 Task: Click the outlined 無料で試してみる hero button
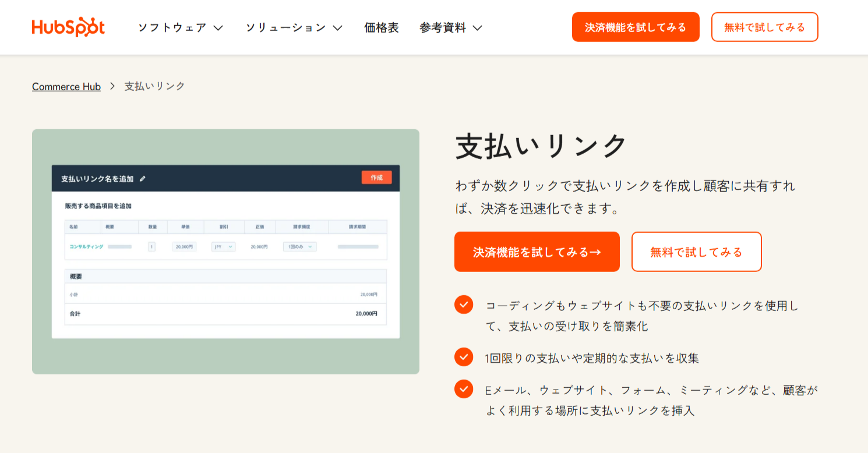[696, 252]
